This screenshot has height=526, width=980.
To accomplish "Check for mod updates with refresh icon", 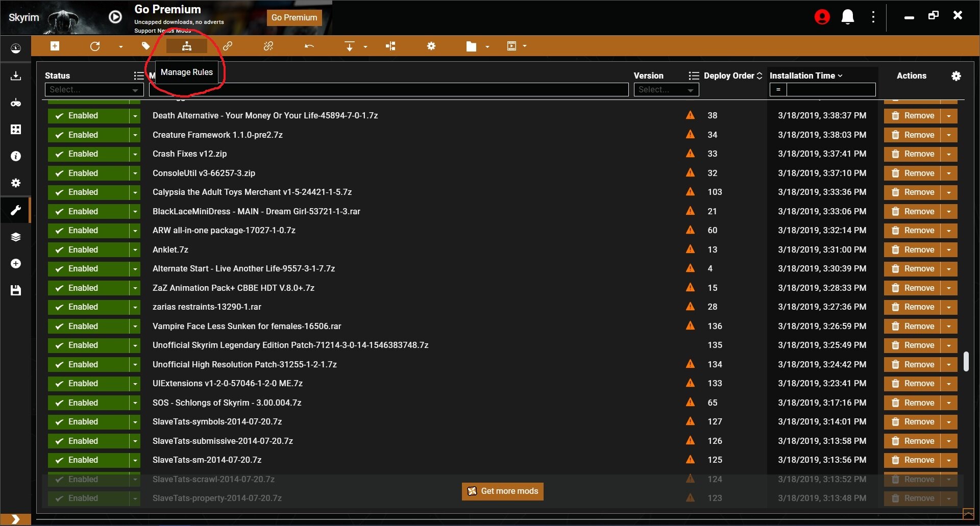I will pyautogui.click(x=95, y=46).
